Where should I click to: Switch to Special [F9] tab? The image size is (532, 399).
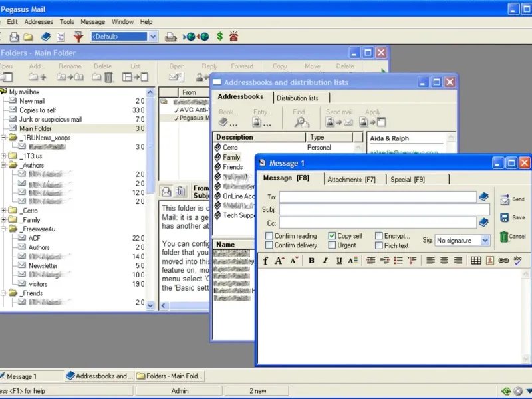tap(408, 179)
